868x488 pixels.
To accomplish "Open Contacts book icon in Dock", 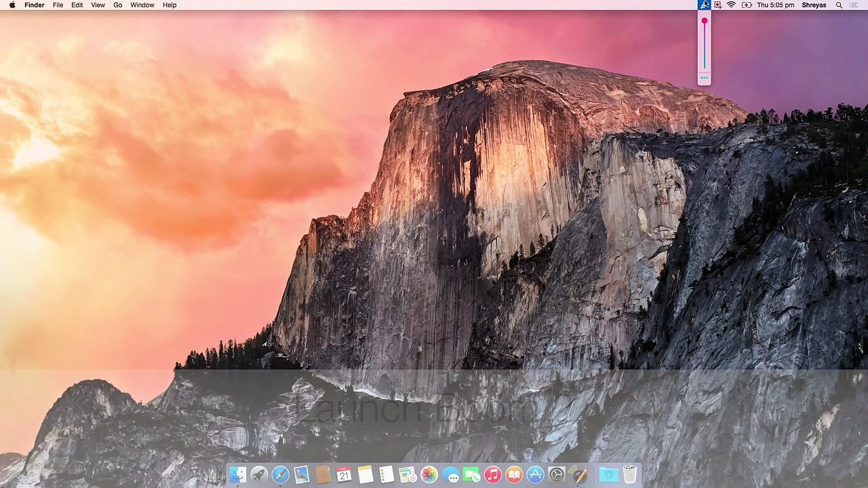I will (x=323, y=474).
